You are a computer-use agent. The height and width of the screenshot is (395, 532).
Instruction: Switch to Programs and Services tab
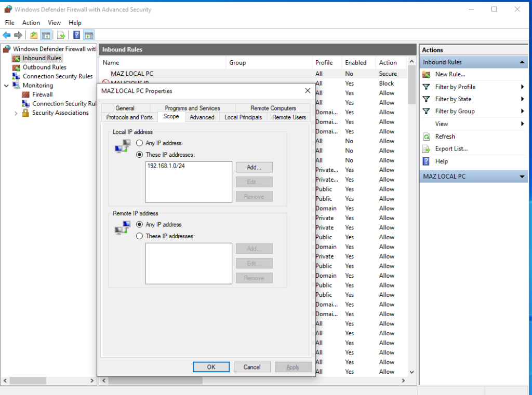[192, 108]
